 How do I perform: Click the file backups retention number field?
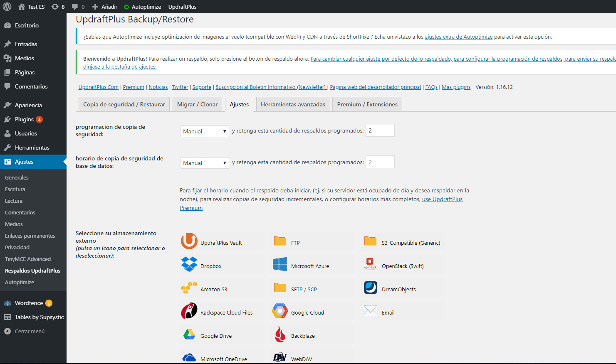[380, 130]
